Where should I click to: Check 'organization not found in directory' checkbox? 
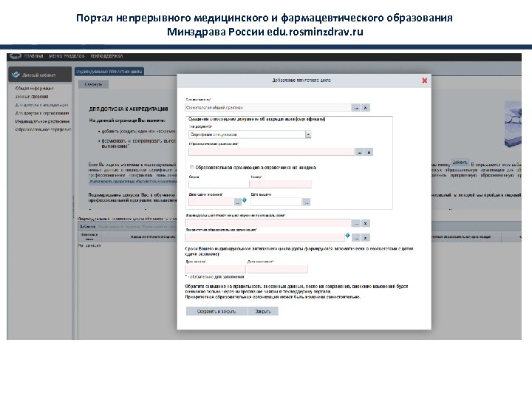click(191, 167)
